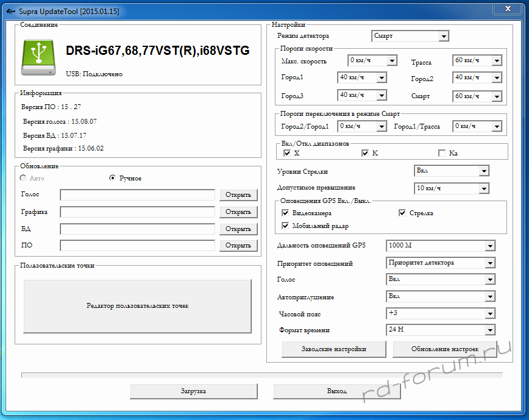Screen dimensions: 529x420
Task: Open the Голос setting dropdown
Action: (441, 279)
